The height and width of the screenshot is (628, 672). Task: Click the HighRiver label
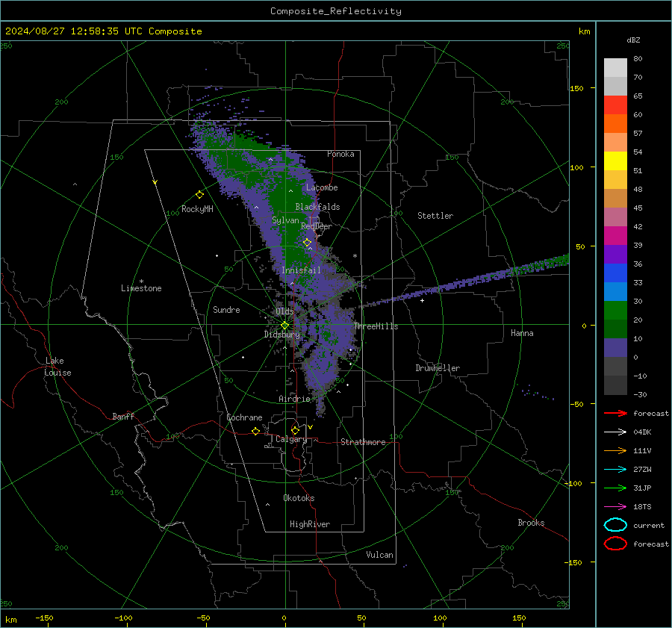point(310,524)
